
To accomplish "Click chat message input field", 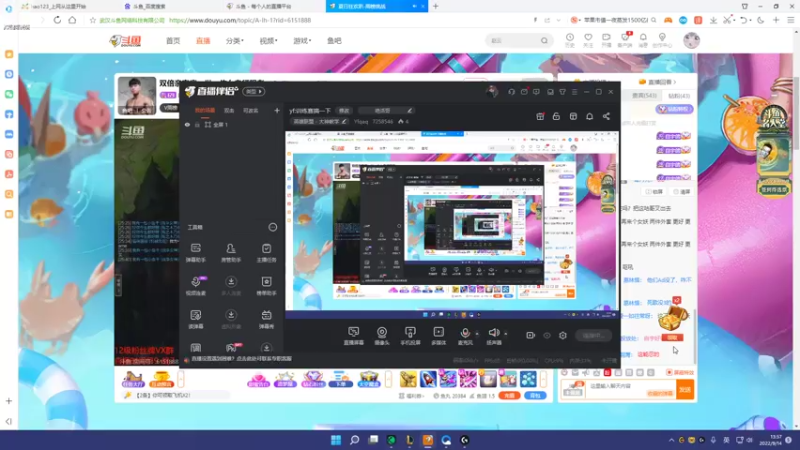I will pos(630,390).
